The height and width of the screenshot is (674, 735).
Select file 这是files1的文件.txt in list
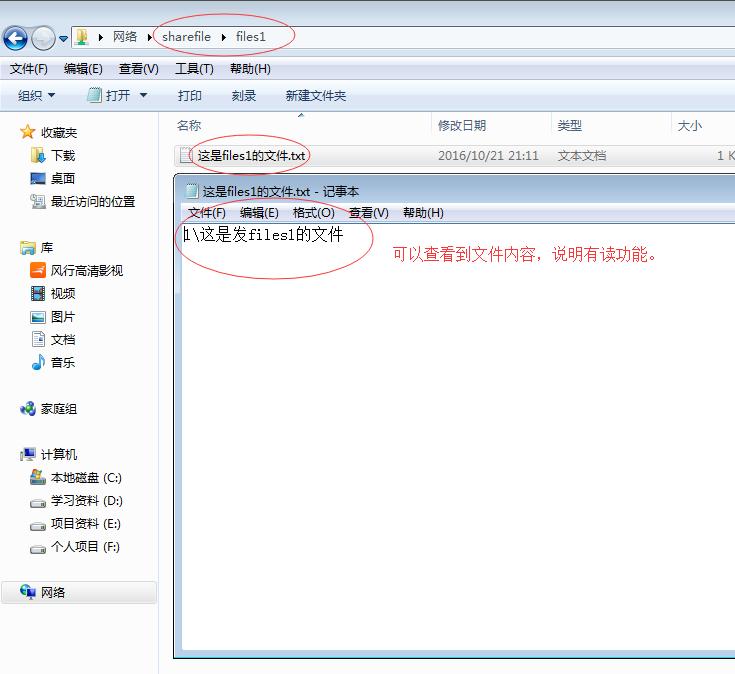pos(251,156)
